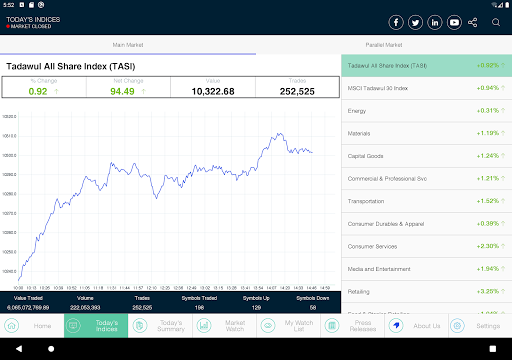
Task: Choose the Retailing sector row
Action: pos(427,292)
